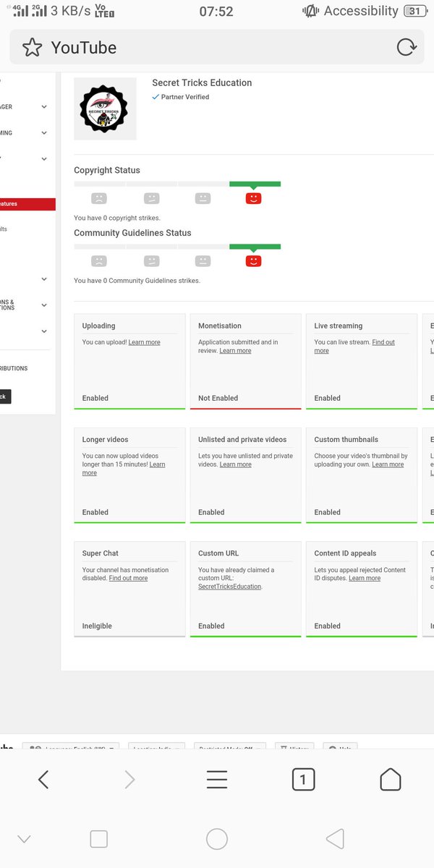Click "Ineligible" status in Super Chat card
Image resolution: width=434 pixels, height=868 pixels.
97,626
